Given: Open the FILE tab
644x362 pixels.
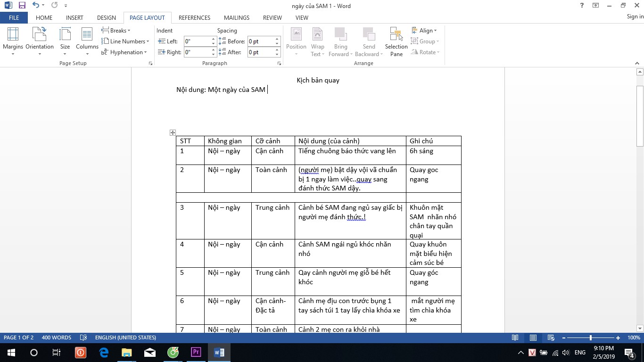Looking at the screenshot, I should coord(14,18).
